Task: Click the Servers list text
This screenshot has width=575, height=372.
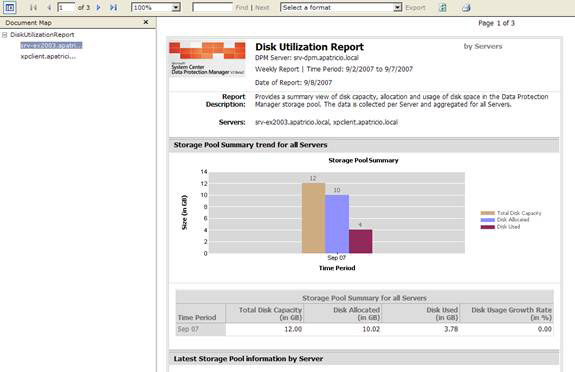Action: tap(326, 122)
